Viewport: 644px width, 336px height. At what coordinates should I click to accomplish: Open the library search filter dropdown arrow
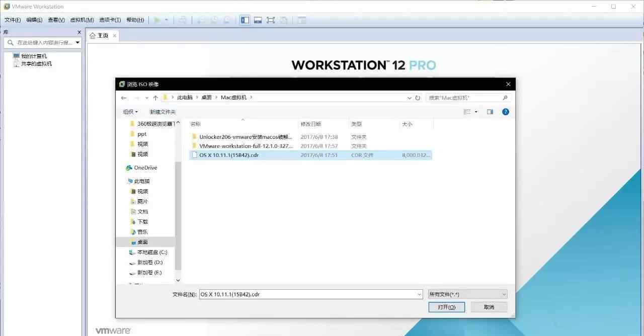77,43
